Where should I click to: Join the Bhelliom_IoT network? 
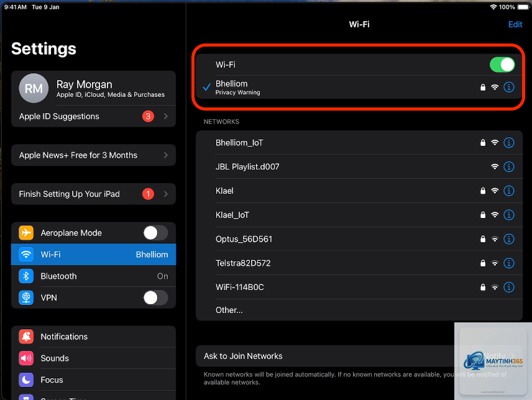pos(359,143)
